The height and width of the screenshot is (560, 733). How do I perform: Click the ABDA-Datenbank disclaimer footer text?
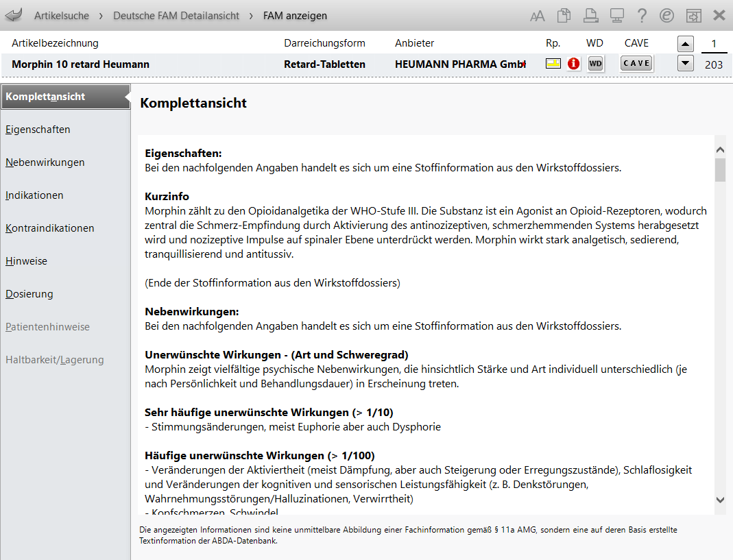coord(408,535)
